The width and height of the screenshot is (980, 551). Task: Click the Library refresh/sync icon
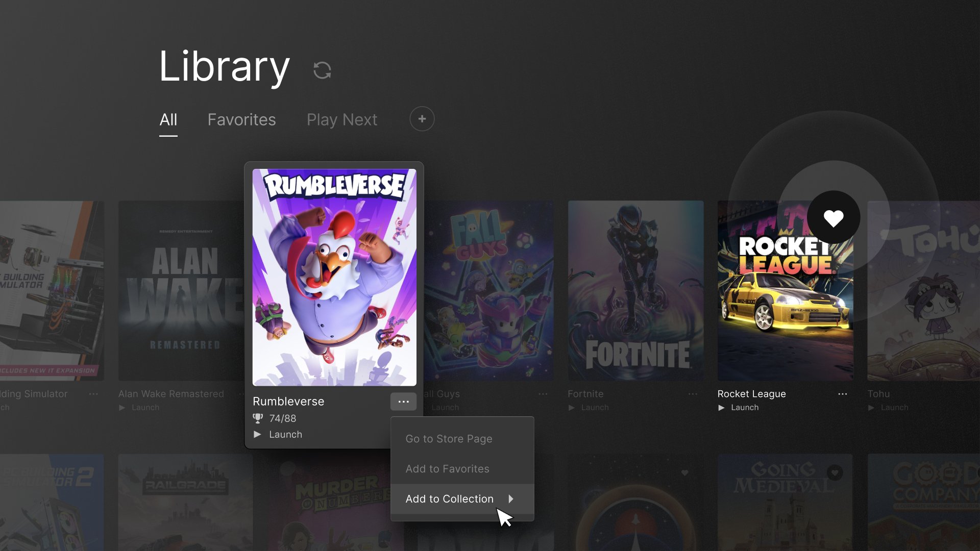pos(323,70)
